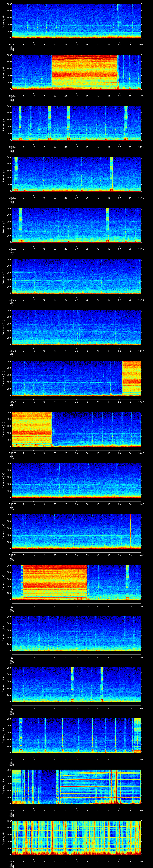
Task: Click the noise block starting the 16:17 spectrogram
Action: [x=32, y=429]
